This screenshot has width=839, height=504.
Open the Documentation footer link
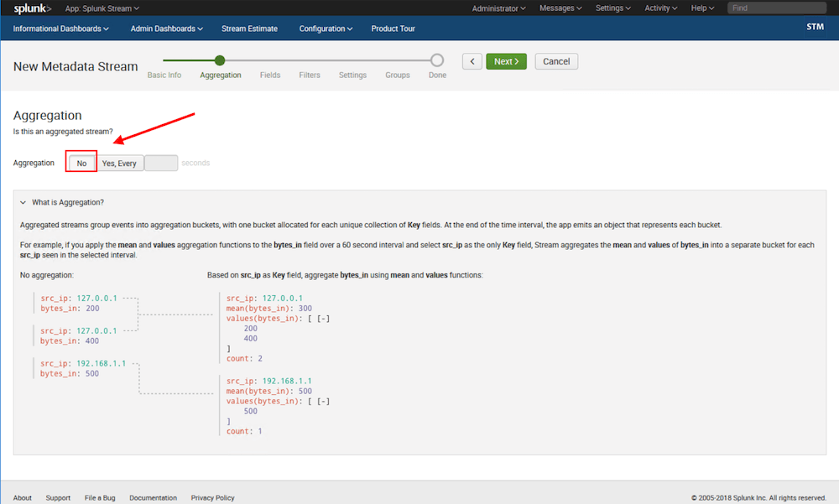point(153,497)
